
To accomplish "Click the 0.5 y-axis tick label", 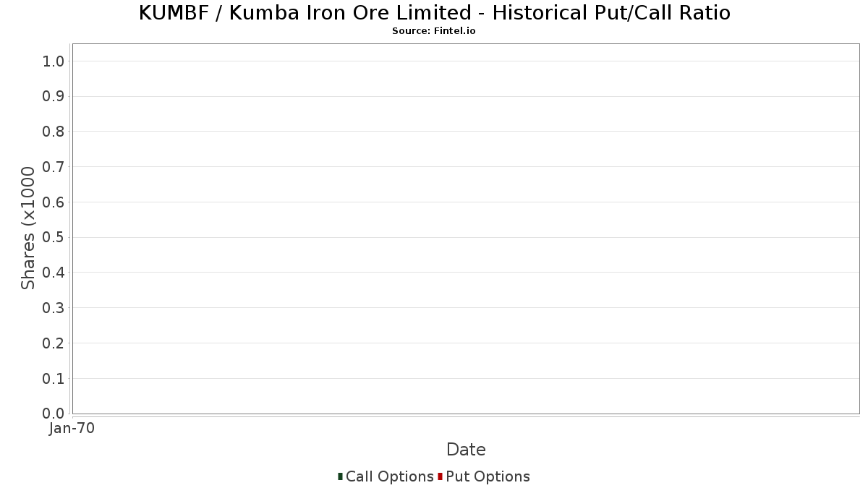I will tap(54, 237).
